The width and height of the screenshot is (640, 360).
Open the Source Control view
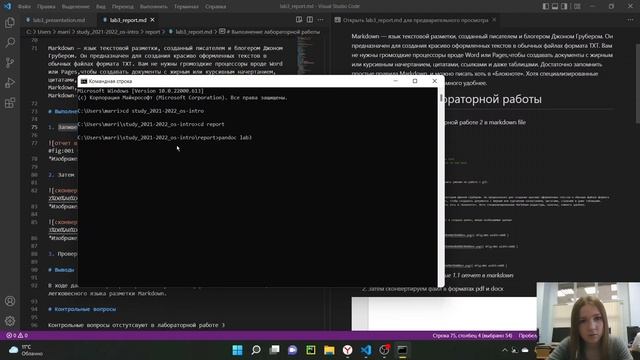(x=10, y=62)
